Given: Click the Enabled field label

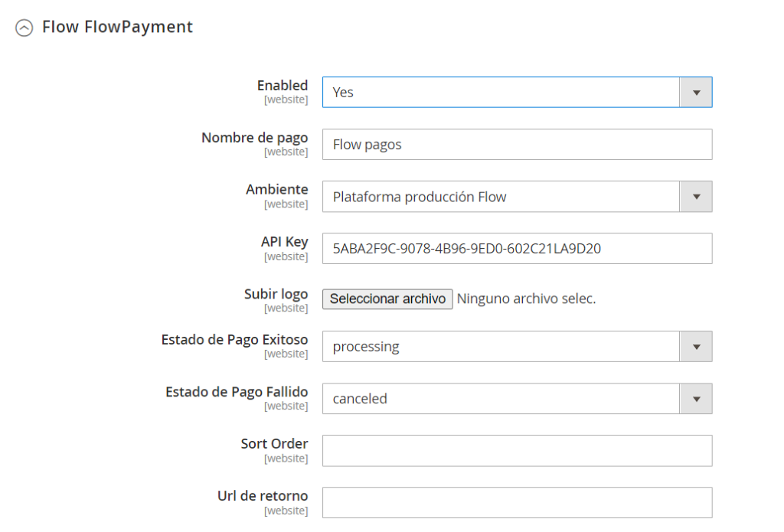Looking at the screenshot, I should coord(283,86).
